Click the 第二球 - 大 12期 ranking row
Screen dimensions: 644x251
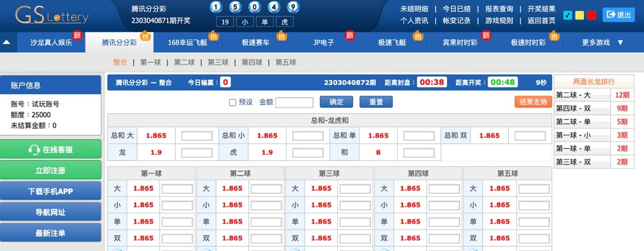click(594, 95)
